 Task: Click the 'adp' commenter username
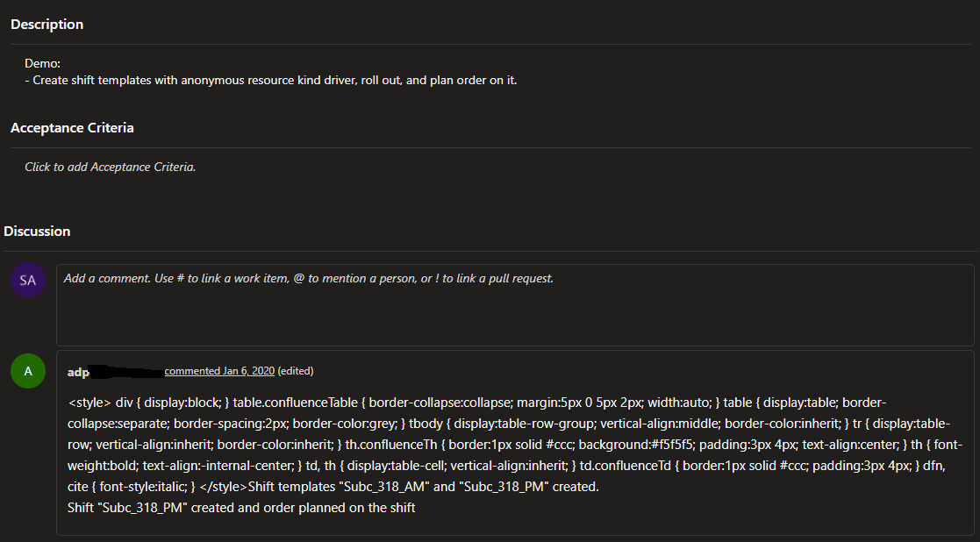tap(78, 371)
